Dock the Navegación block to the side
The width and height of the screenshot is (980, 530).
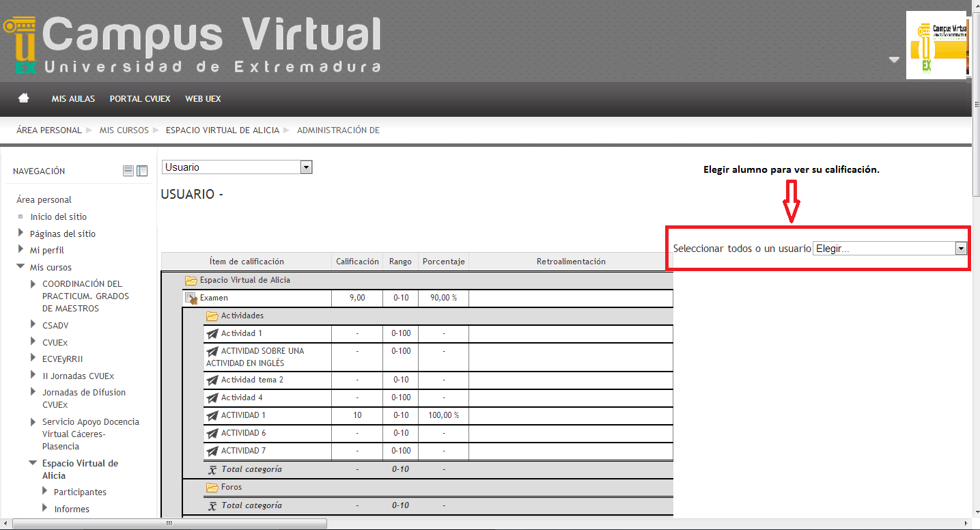tap(142, 171)
